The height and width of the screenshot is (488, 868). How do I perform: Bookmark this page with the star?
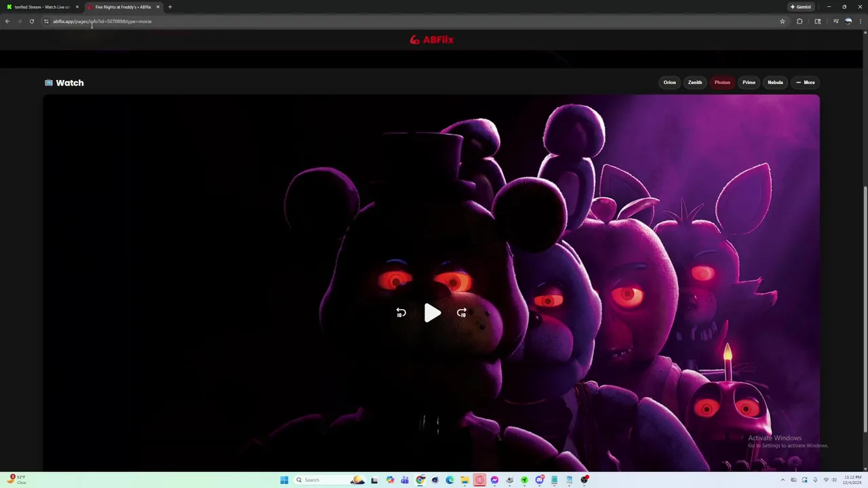(783, 21)
